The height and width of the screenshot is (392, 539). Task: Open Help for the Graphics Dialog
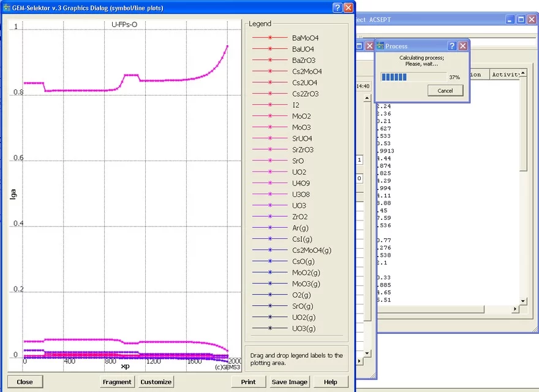pos(330,382)
